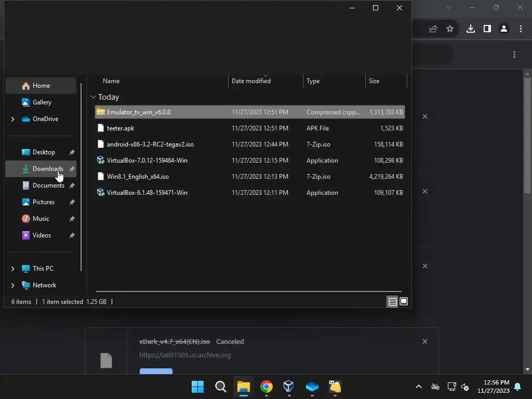The height and width of the screenshot is (399, 532).
Task: Open the Documents quick access folder
Action: (41, 185)
